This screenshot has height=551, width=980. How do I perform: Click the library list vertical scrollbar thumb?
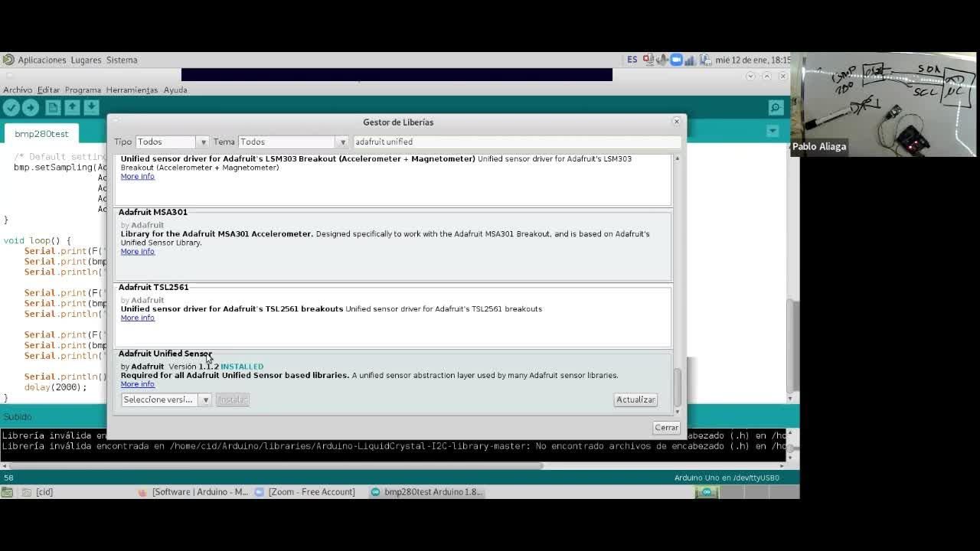677,388
